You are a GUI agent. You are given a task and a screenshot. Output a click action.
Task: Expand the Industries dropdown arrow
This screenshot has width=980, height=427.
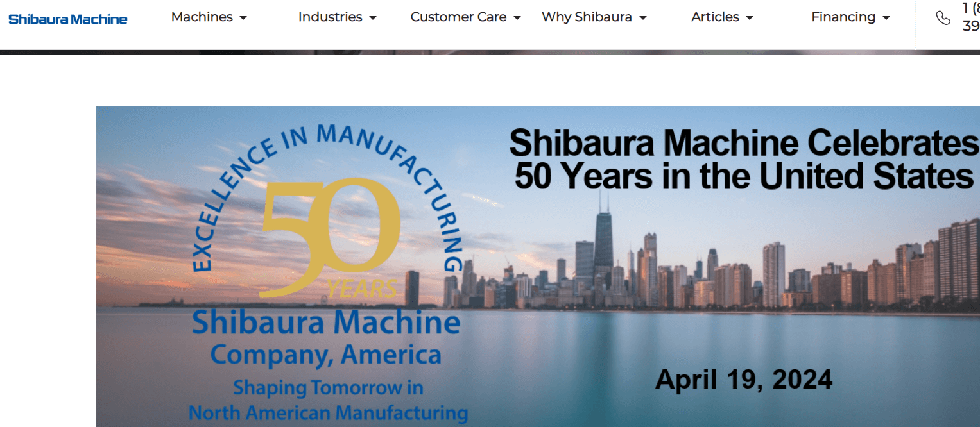pos(373,18)
